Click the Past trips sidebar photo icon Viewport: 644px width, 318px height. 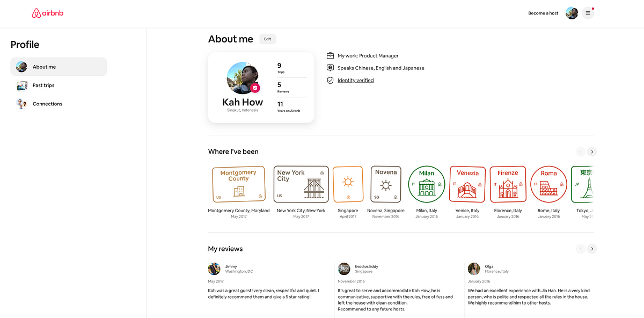(21, 85)
